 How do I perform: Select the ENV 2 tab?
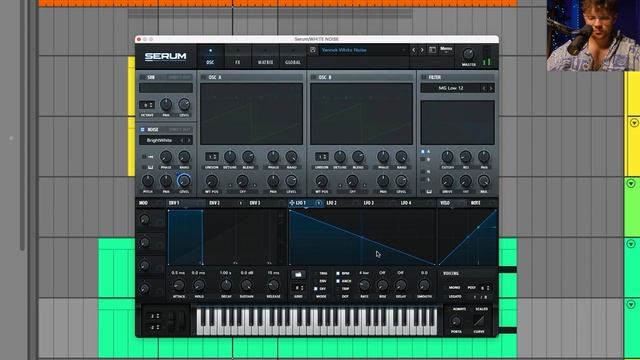pos(215,203)
